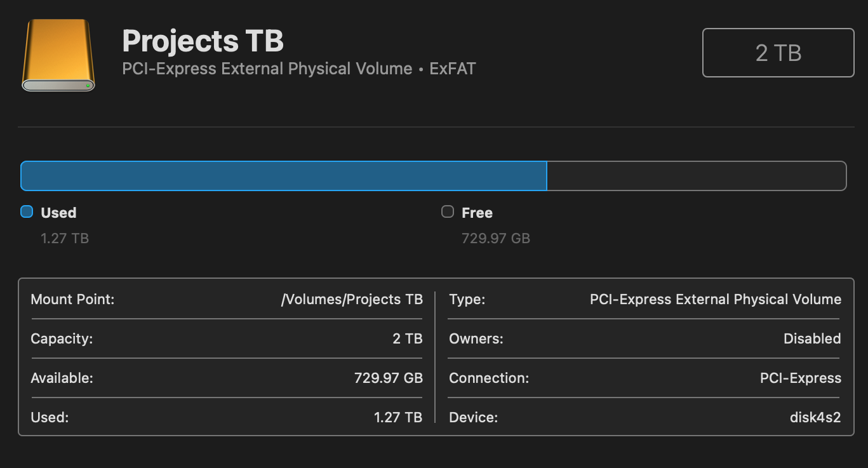Select the Projects TB title
Screen dimensions: 868x468
[203, 40]
